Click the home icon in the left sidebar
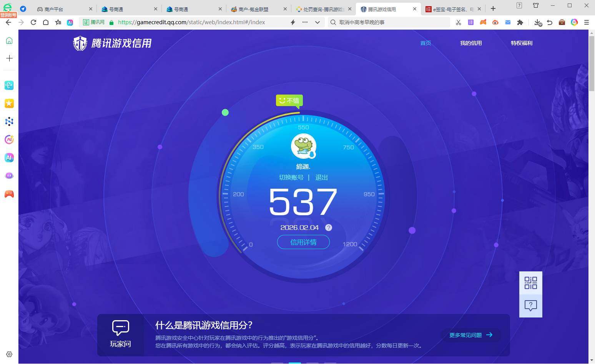The image size is (595, 364). point(9,40)
